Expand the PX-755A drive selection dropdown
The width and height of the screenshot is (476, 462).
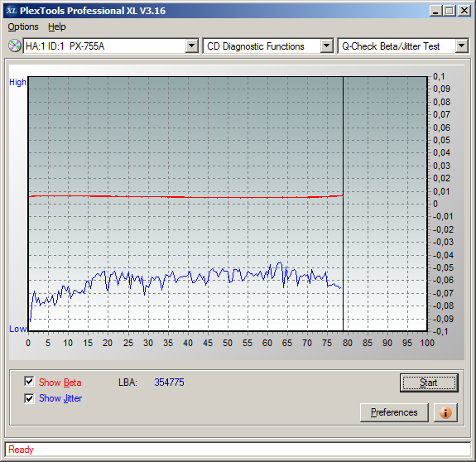tap(192, 46)
